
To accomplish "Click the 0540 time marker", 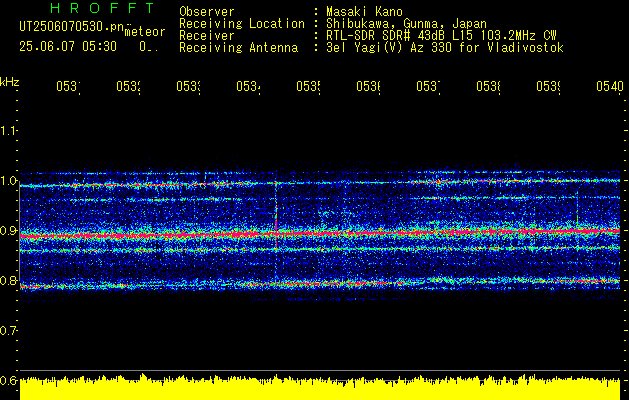I will (610, 86).
